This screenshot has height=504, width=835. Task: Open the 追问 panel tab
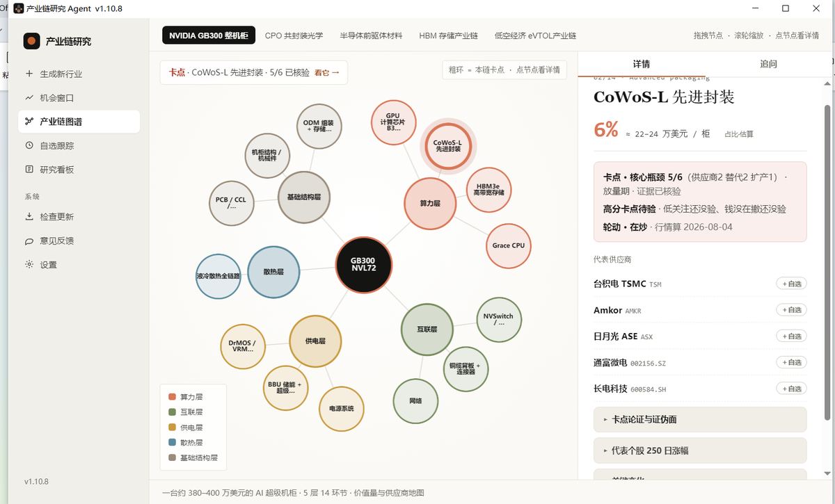(768, 64)
